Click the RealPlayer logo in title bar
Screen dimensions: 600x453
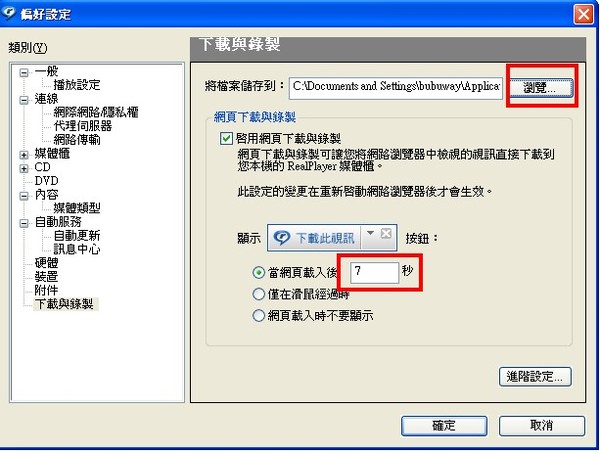coord(8,13)
